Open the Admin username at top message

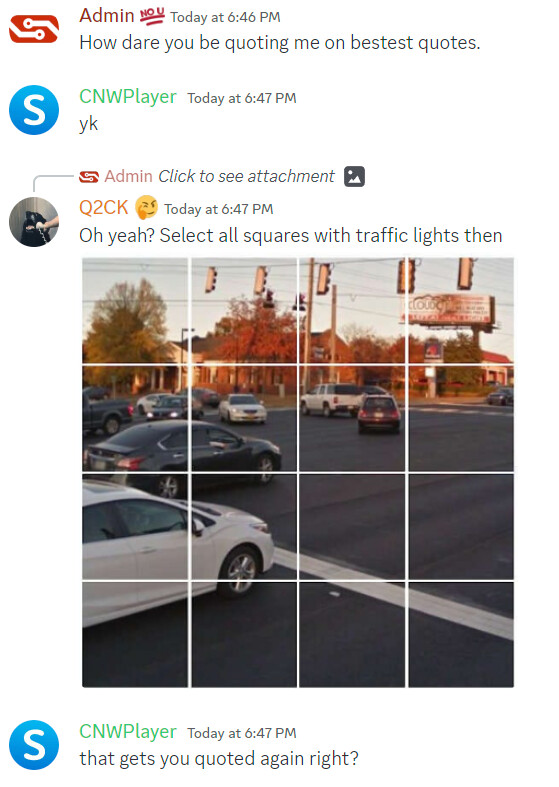106,16
